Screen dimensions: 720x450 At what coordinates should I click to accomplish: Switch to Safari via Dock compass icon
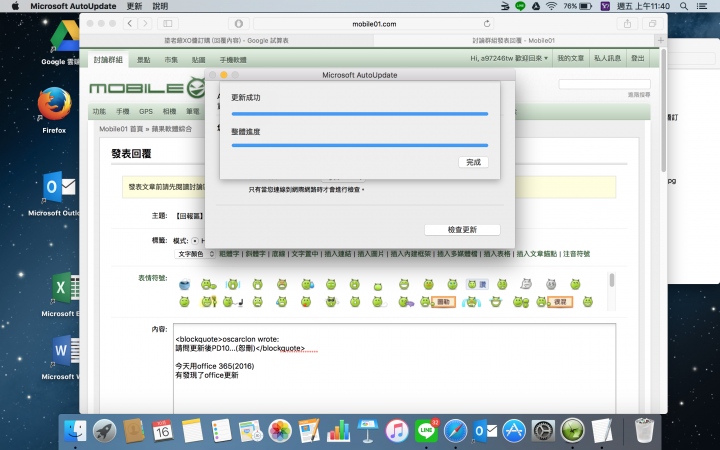455,431
